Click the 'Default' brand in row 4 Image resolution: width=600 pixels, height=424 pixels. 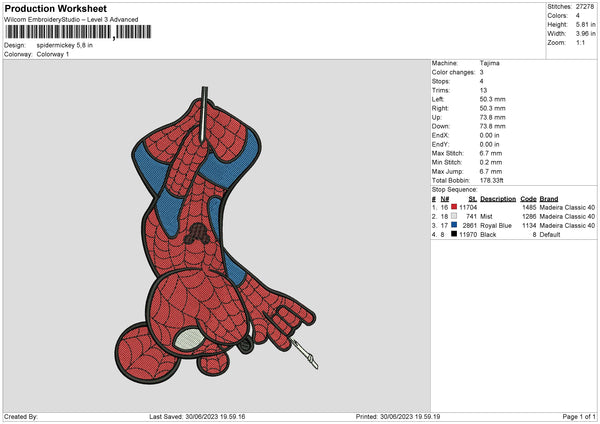tap(550, 235)
